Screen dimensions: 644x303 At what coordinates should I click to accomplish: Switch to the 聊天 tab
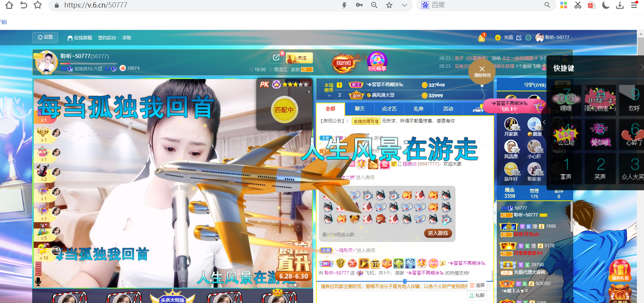360,109
